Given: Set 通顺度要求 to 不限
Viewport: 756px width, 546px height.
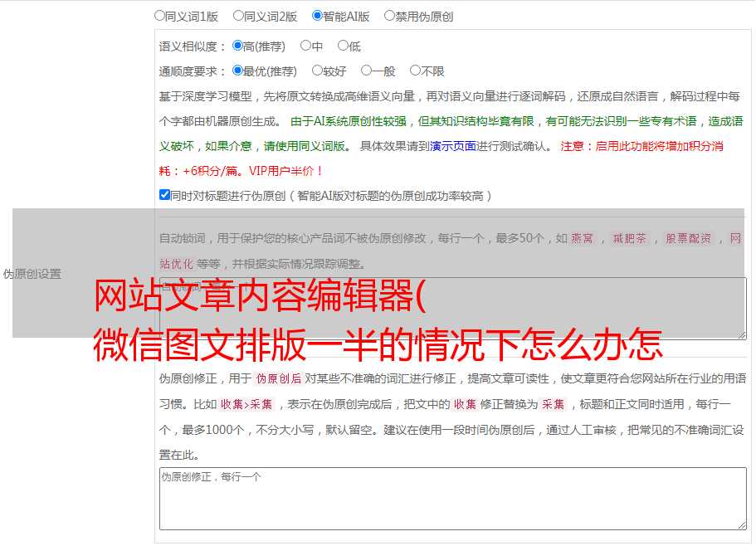Looking at the screenshot, I should pyautogui.click(x=415, y=71).
